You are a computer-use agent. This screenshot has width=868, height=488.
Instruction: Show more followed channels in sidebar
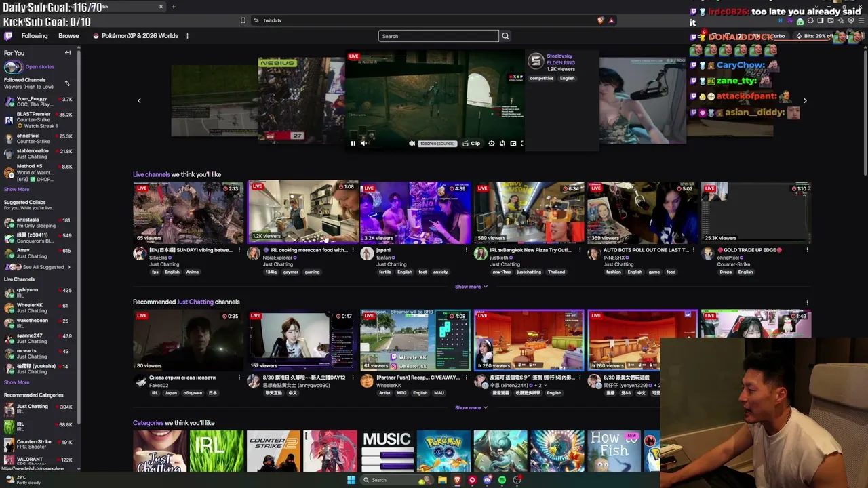click(17, 190)
